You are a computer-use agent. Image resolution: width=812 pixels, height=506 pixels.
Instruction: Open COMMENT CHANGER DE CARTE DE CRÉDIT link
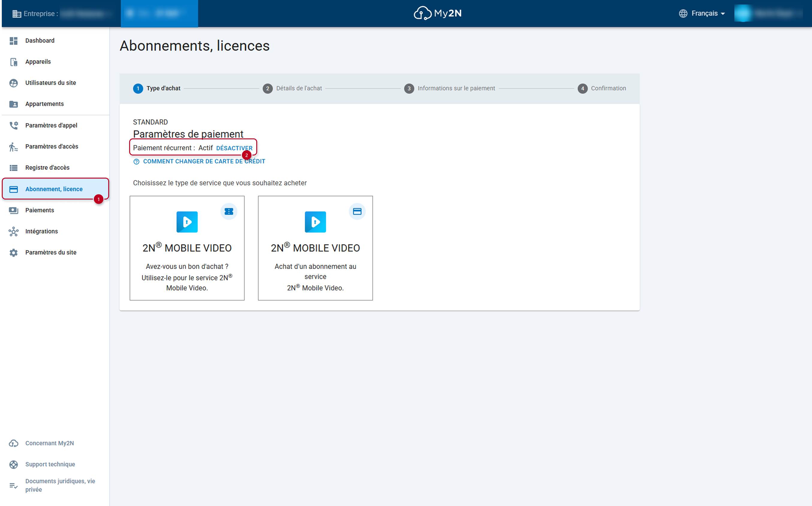point(204,162)
